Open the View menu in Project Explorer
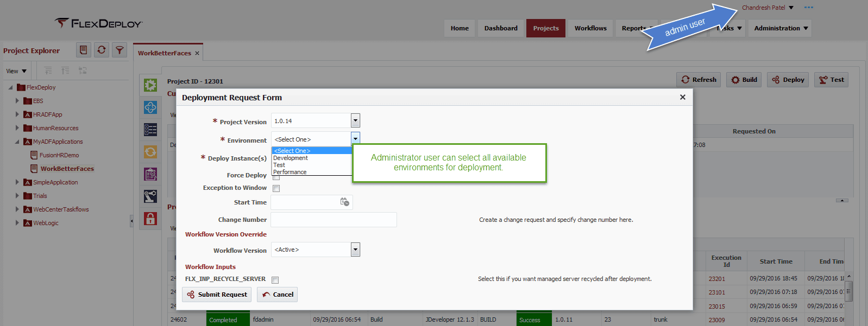The height and width of the screenshot is (326, 868). [x=16, y=71]
